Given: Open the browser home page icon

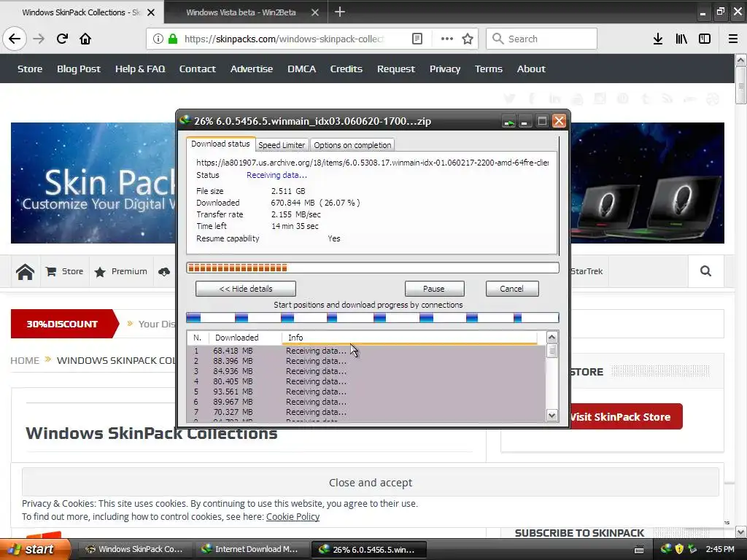Looking at the screenshot, I should (85, 39).
